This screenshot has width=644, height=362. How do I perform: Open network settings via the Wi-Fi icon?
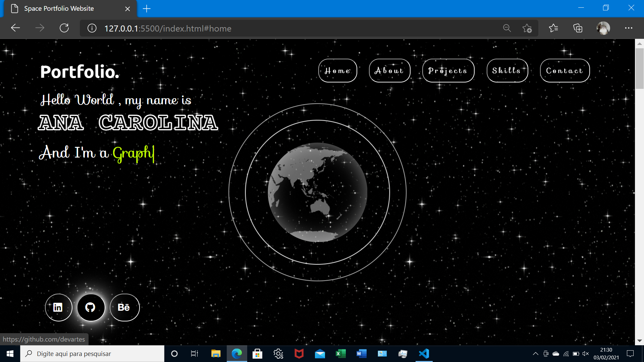pos(566,353)
